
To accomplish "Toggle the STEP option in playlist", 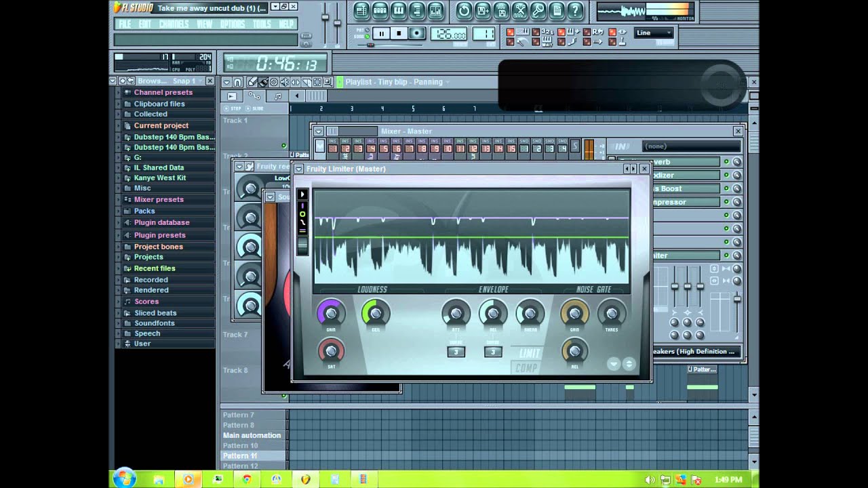I will (233, 108).
